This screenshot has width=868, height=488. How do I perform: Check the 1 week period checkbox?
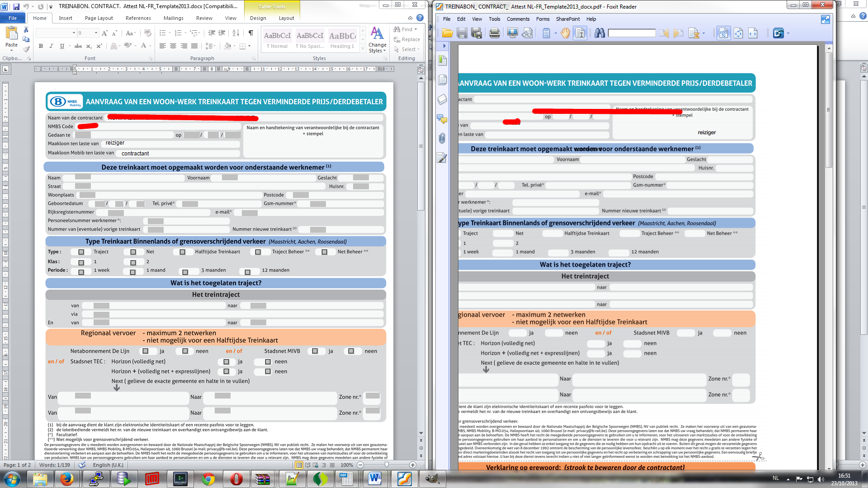pyautogui.click(x=81, y=272)
